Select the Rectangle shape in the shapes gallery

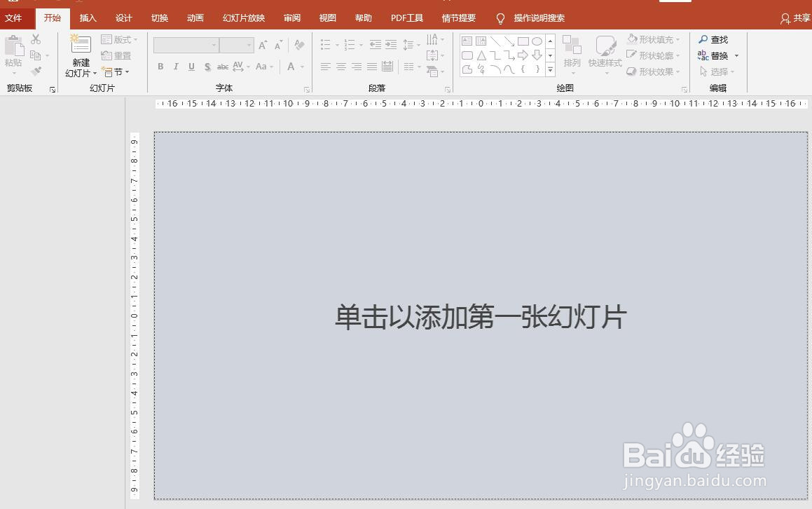(x=524, y=41)
